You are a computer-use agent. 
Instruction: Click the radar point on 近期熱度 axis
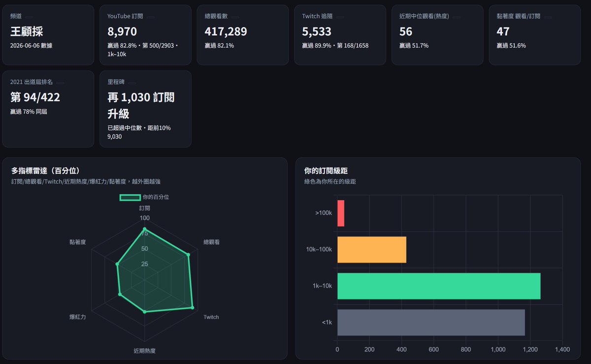pyautogui.click(x=144, y=312)
